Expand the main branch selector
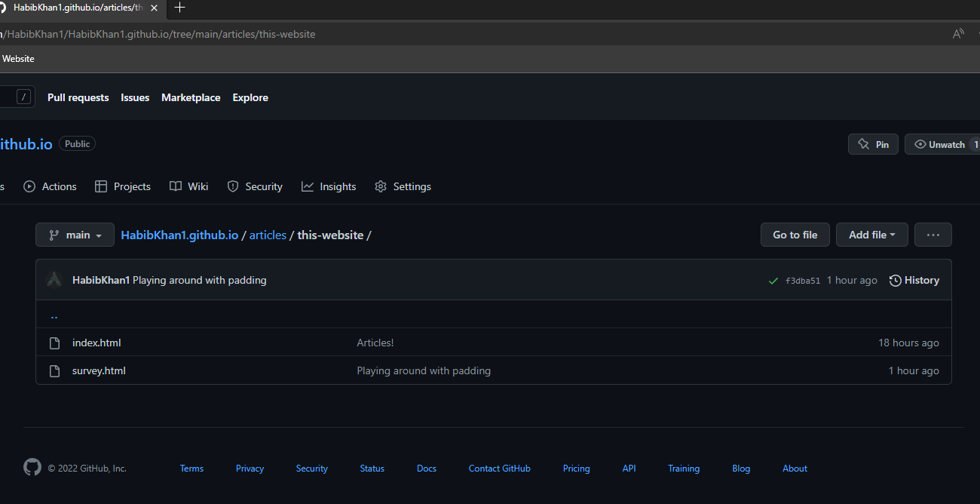The height and width of the screenshot is (504, 980). pyautogui.click(x=75, y=235)
